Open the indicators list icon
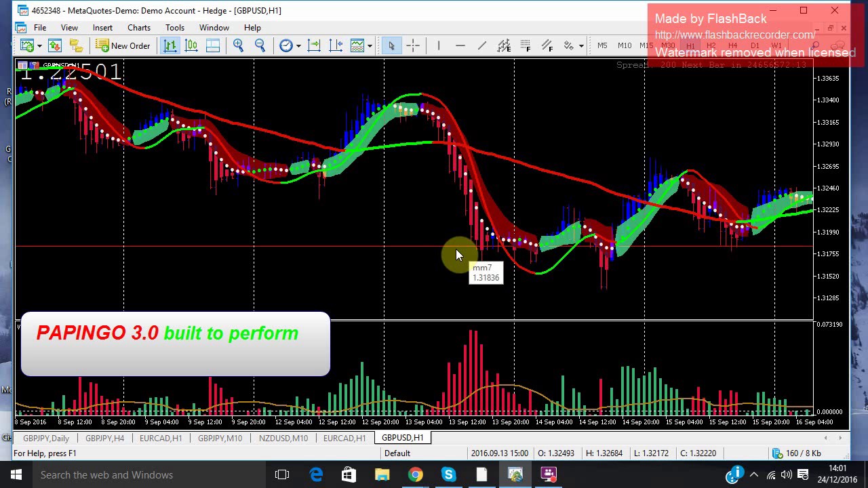The height and width of the screenshot is (488, 868). coord(357,45)
